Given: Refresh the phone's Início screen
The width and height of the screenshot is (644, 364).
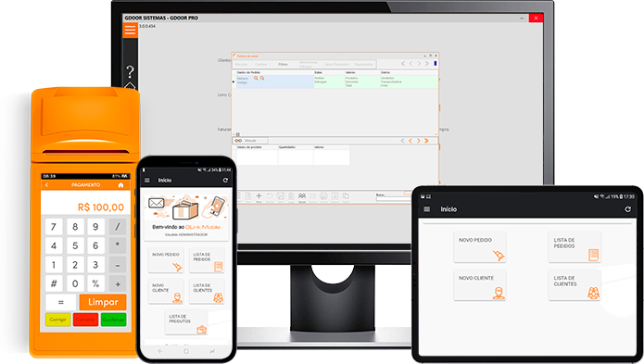Looking at the screenshot, I should point(225,181).
